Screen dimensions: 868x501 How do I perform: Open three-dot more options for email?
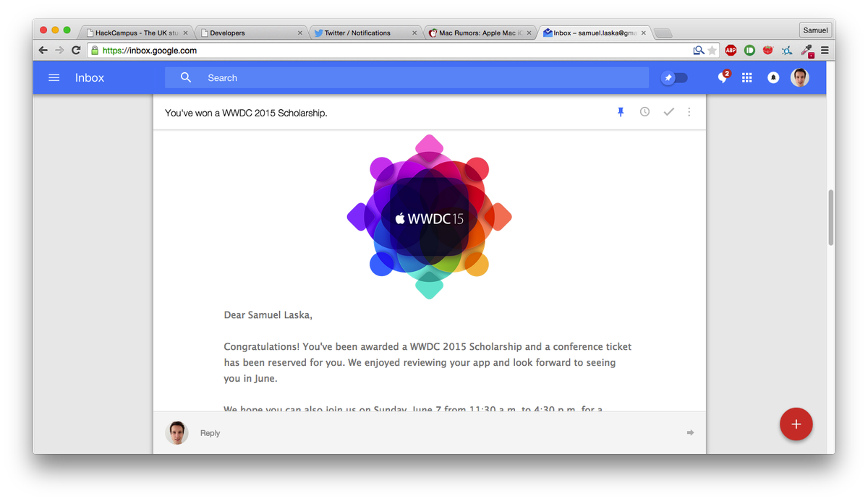pyautogui.click(x=689, y=112)
